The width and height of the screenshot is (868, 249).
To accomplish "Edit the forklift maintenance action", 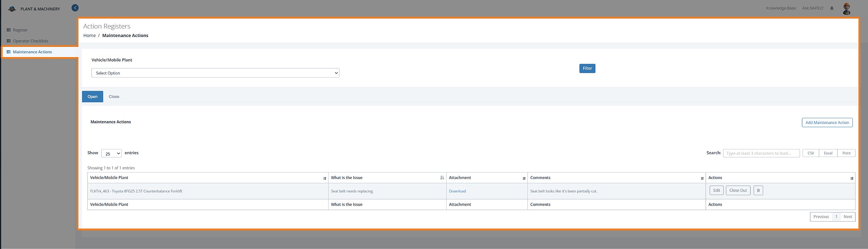I will [x=716, y=191].
